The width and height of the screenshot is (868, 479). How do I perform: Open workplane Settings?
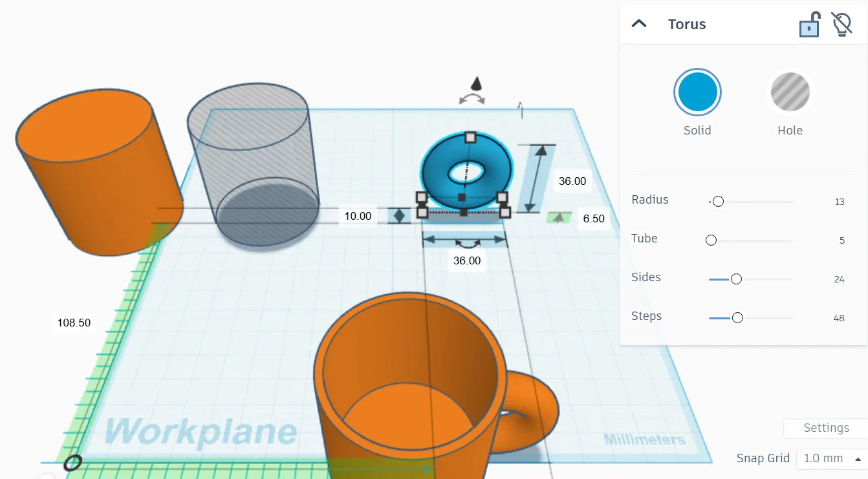(x=825, y=428)
